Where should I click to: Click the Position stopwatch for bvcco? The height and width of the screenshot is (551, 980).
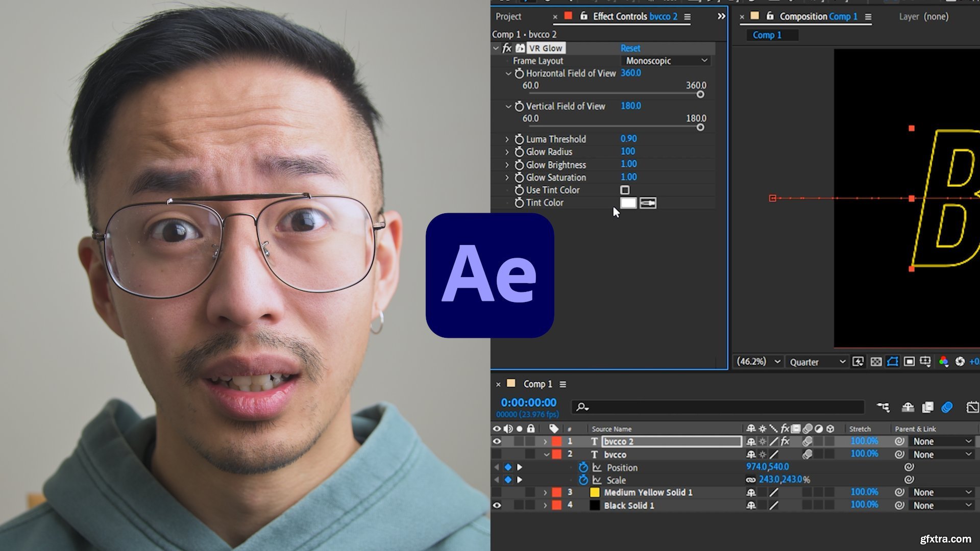pos(583,467)
